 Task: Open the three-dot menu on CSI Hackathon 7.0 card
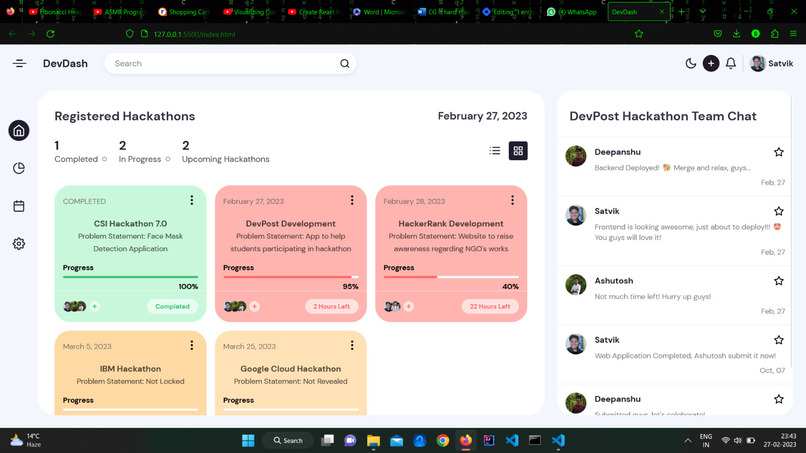tap(192, 200)
